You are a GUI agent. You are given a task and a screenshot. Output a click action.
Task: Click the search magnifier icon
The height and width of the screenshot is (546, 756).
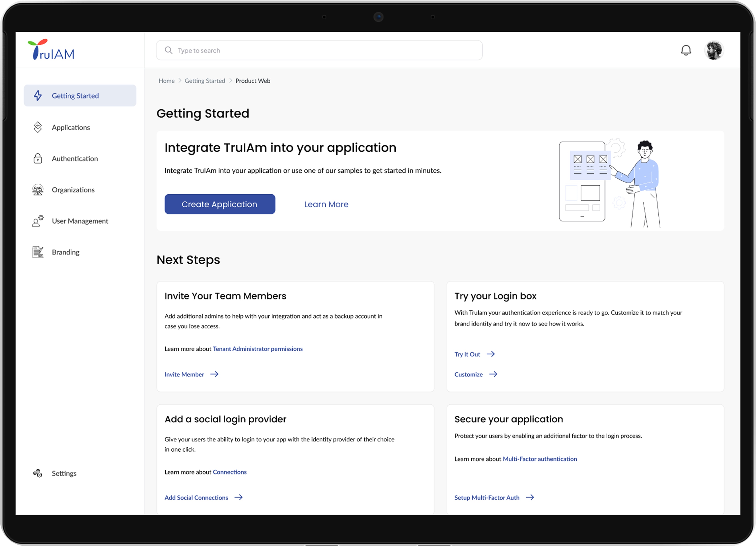point(169,50)
